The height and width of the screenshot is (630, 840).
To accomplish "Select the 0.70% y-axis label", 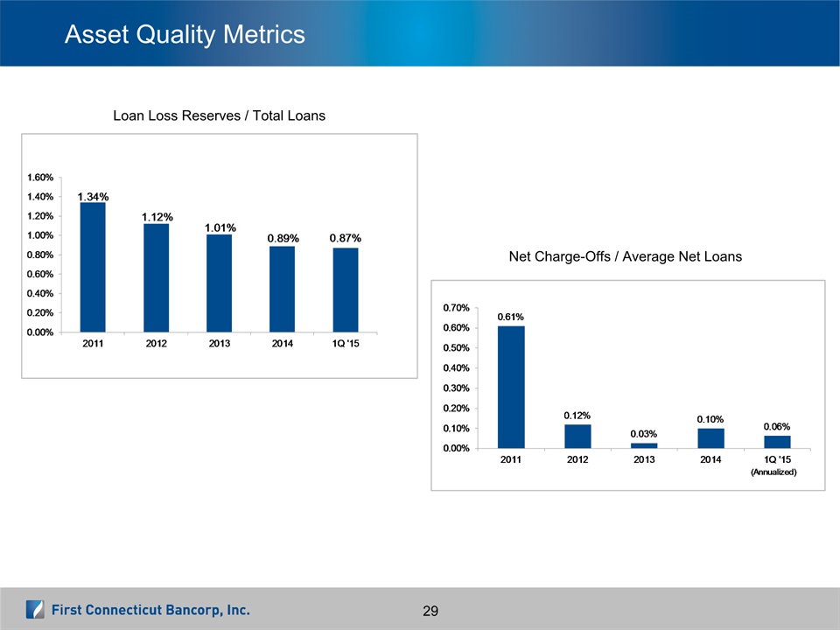I will click(x=456, y=308).
